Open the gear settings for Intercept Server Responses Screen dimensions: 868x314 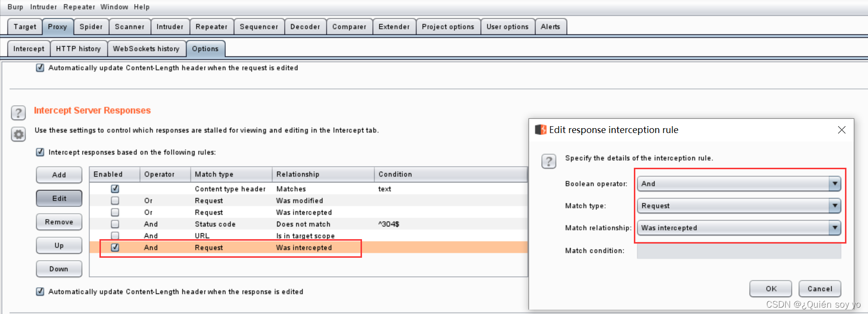point(18,134)
